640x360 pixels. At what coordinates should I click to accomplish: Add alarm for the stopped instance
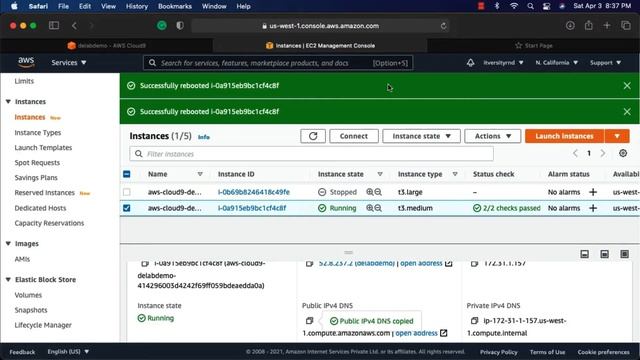point(593,192)
